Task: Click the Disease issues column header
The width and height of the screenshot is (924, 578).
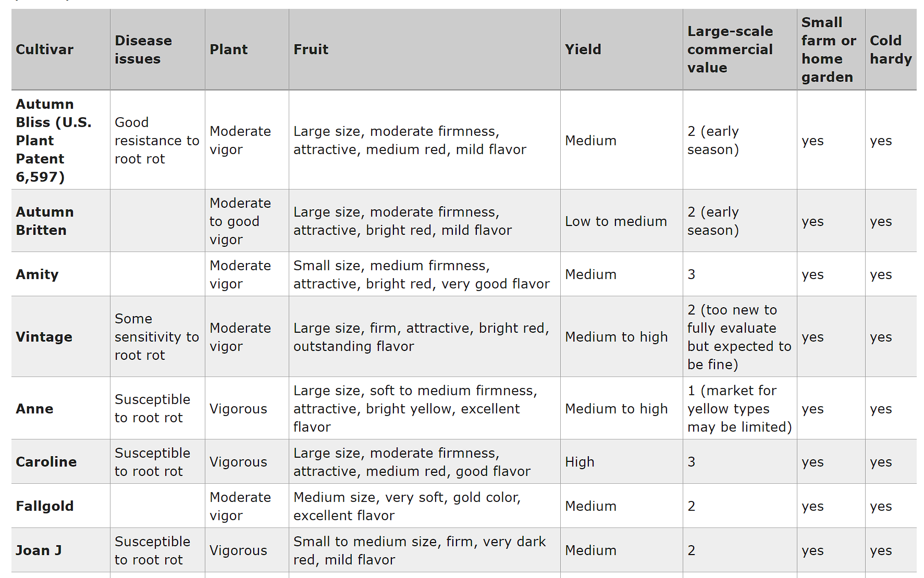Action: click(143, 49)
